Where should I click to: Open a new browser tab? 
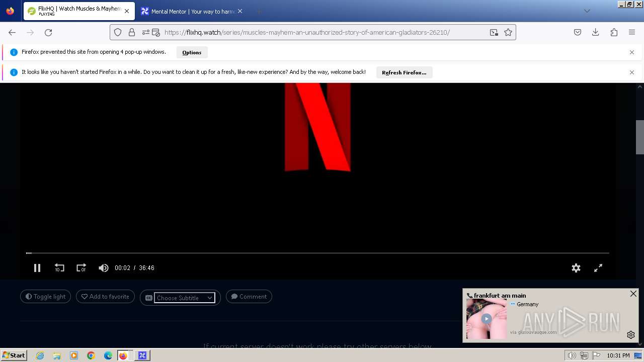(x=259, y=11)
